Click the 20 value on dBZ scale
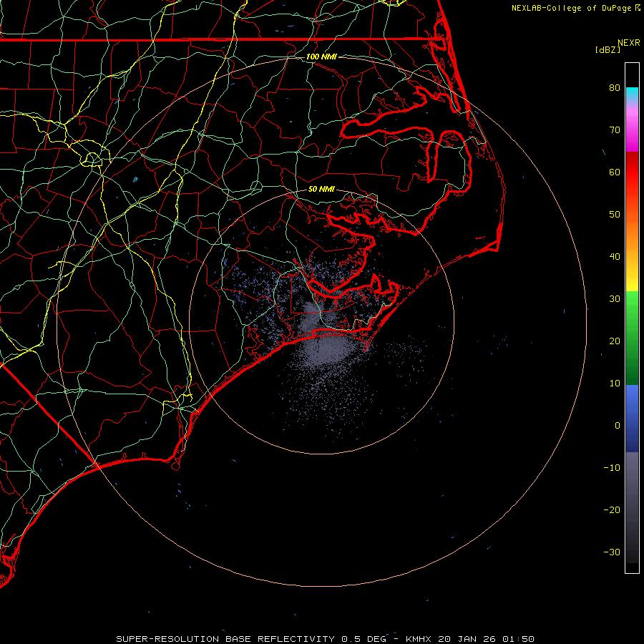644x644 pixels. pos(615,341)
